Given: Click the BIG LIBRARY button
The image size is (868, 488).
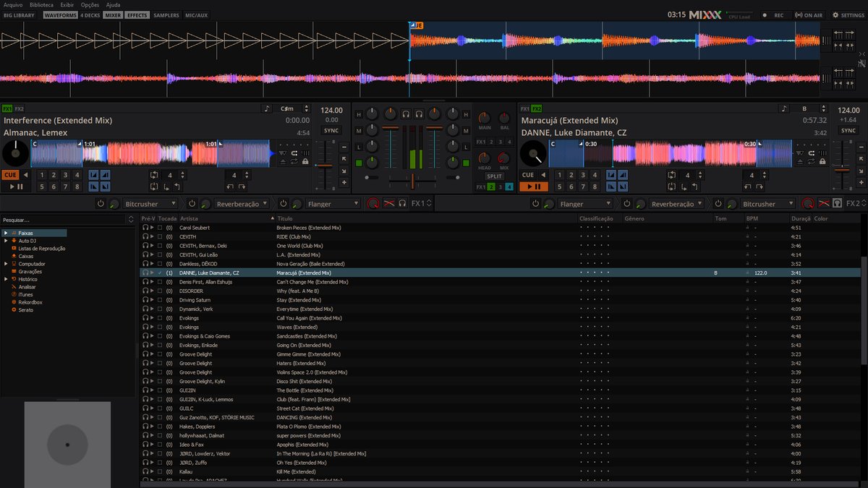Looking at the screenshot, I should [x=19, y=14].
